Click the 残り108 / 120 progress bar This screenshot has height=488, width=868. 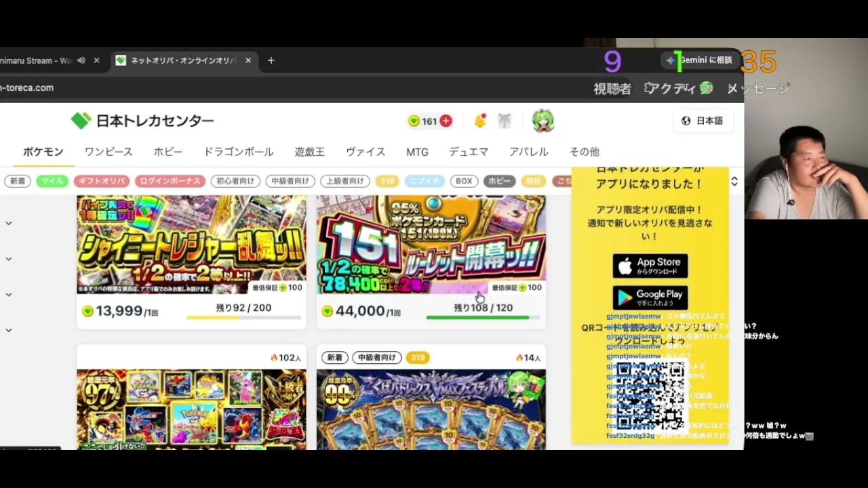tap(483, 317)
